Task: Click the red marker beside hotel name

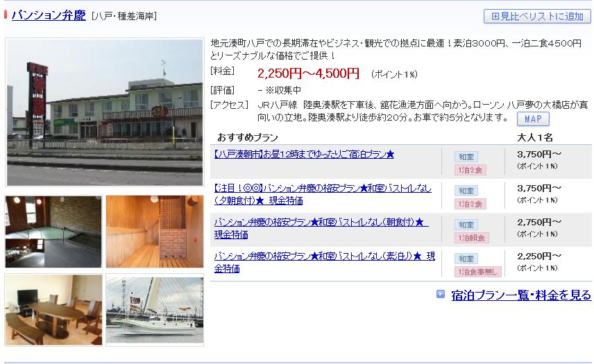Action: click(6, 15)
